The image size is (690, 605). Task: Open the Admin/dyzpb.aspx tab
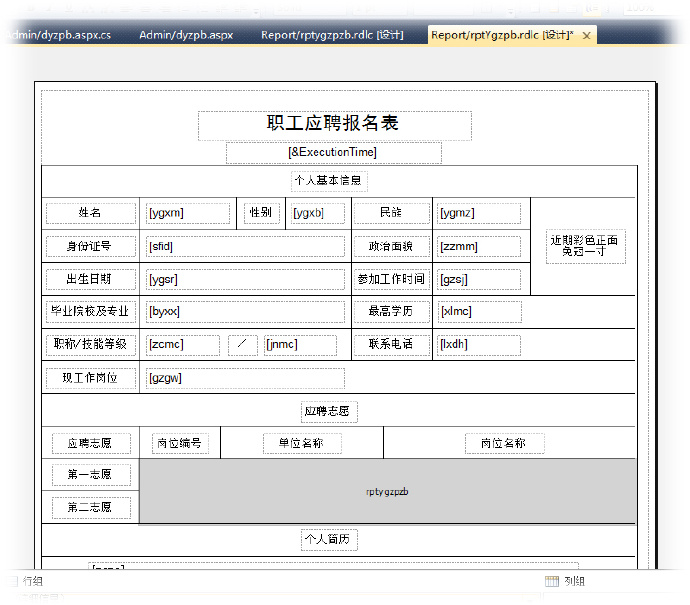pyautogui.click(x=186, y=35)
